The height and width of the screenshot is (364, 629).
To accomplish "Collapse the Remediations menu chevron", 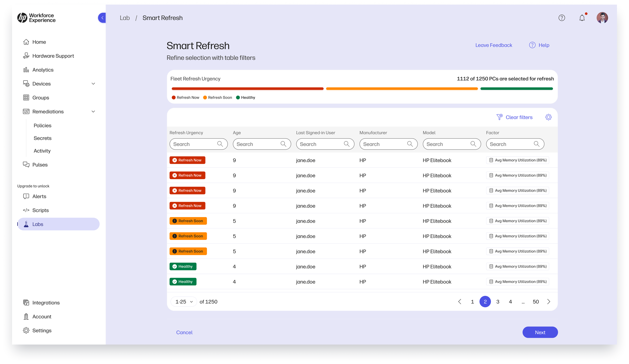I will 93,112.
